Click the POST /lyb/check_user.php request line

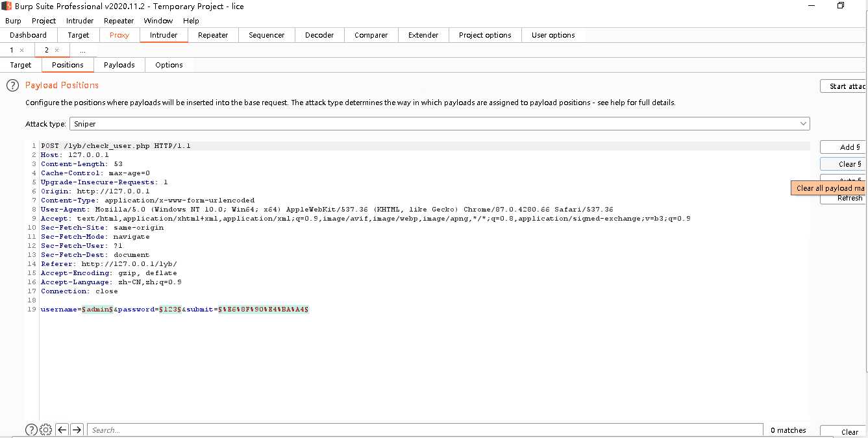(x=116, y=146)
